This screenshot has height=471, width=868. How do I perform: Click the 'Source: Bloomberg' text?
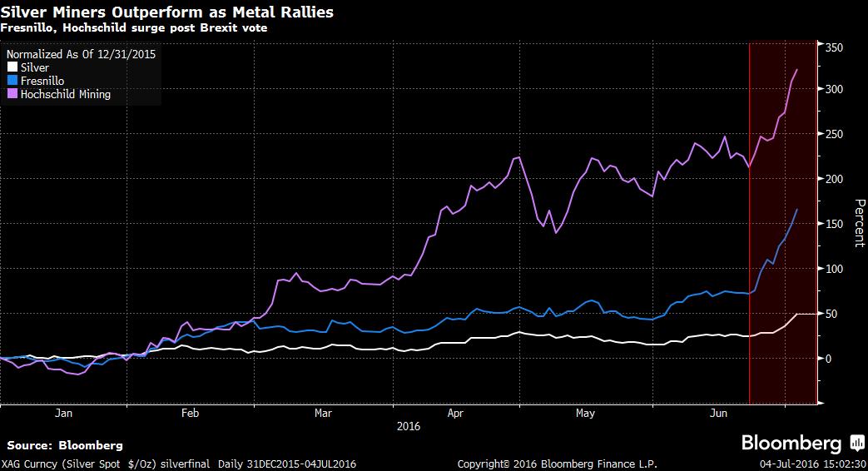(65, 445)
